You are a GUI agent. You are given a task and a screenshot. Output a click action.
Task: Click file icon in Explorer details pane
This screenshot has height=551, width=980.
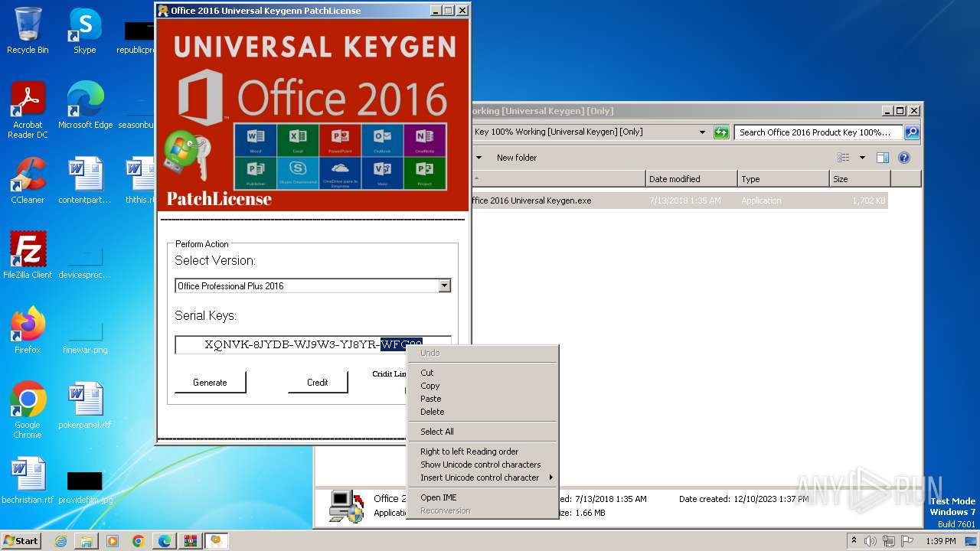pyautogui.click(x=346, y=505)
